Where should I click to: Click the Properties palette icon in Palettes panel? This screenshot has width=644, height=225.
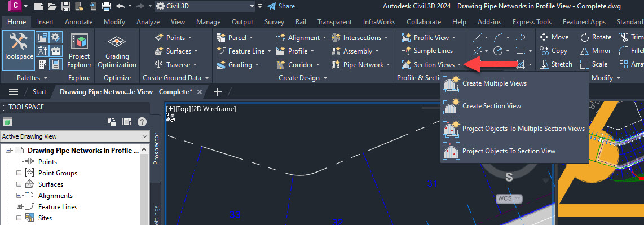(55, 64)
